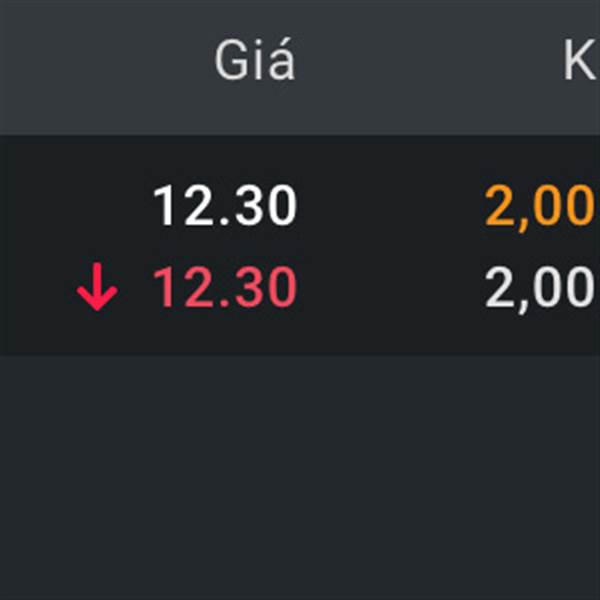Select the second trade row with down arrow
The width and height of the screenshot is (600, 600).
tap(300, 287)
